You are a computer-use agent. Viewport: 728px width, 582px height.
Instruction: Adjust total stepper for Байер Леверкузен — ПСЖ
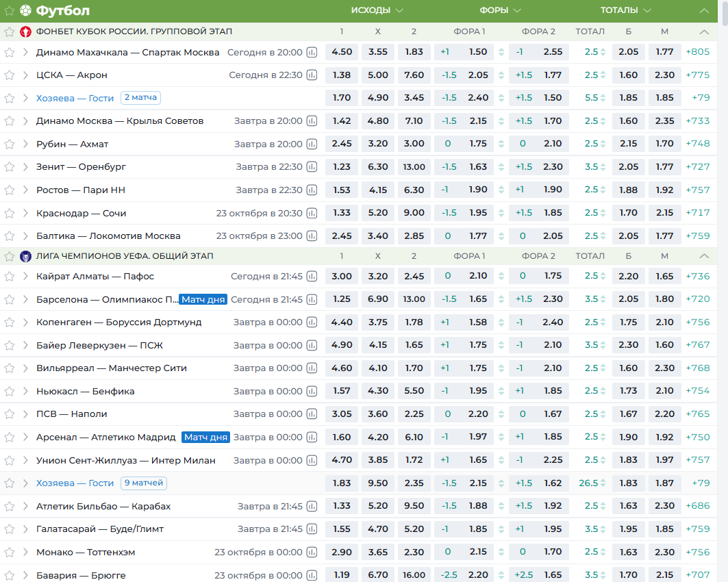(603, 346)
